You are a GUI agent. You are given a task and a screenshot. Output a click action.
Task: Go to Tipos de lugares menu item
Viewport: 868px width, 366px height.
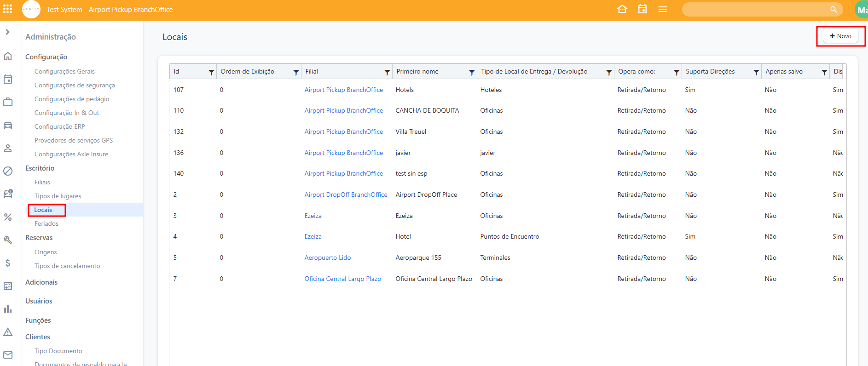[x=58, y=196]
